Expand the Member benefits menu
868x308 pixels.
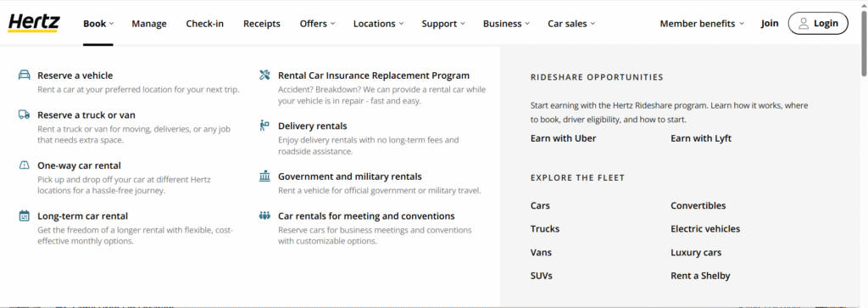click(x=702, y=24)
